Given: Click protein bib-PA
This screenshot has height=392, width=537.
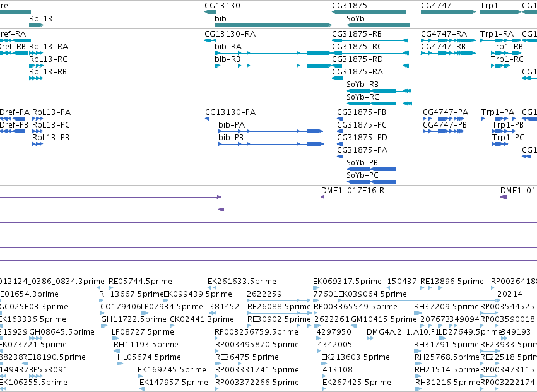Looking at the screenshot, I should pyautogui.click(x=232, y=125).
